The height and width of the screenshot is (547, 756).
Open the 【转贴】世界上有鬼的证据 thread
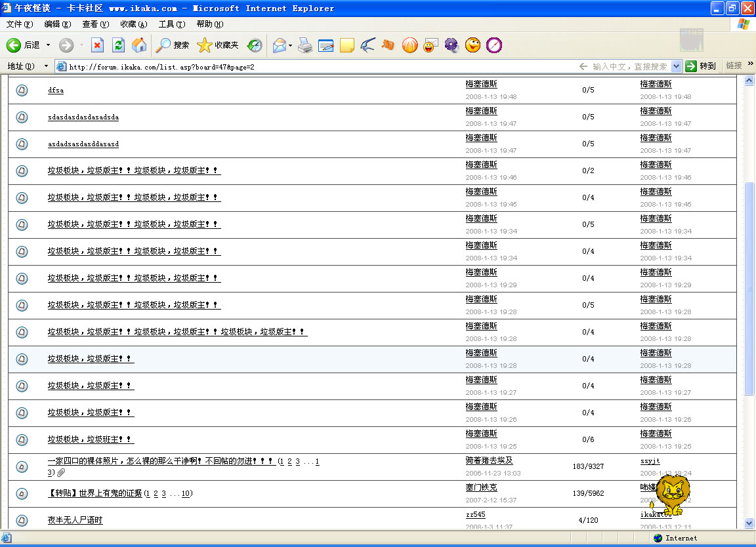[x=94, y=493]
